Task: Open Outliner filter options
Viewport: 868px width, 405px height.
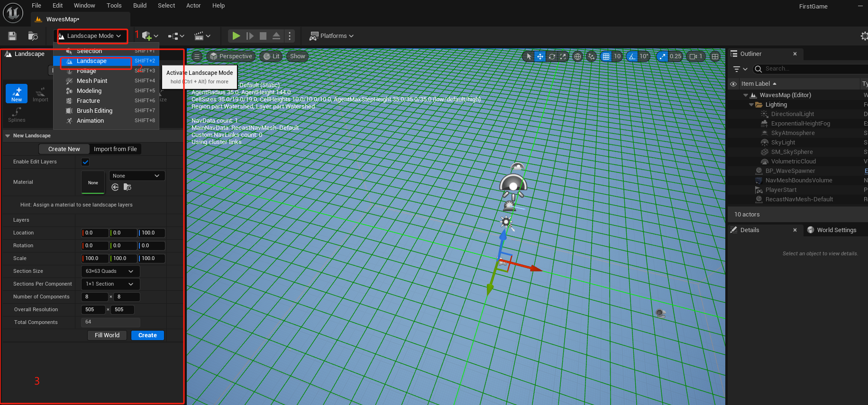Action: click(740, 69)
